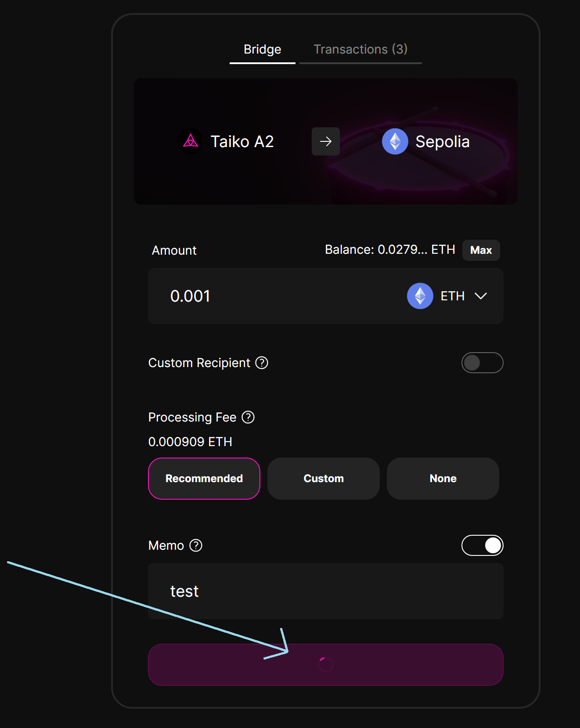Click the arrow between Taiko A2 and Sepolia

pos(325,141)
